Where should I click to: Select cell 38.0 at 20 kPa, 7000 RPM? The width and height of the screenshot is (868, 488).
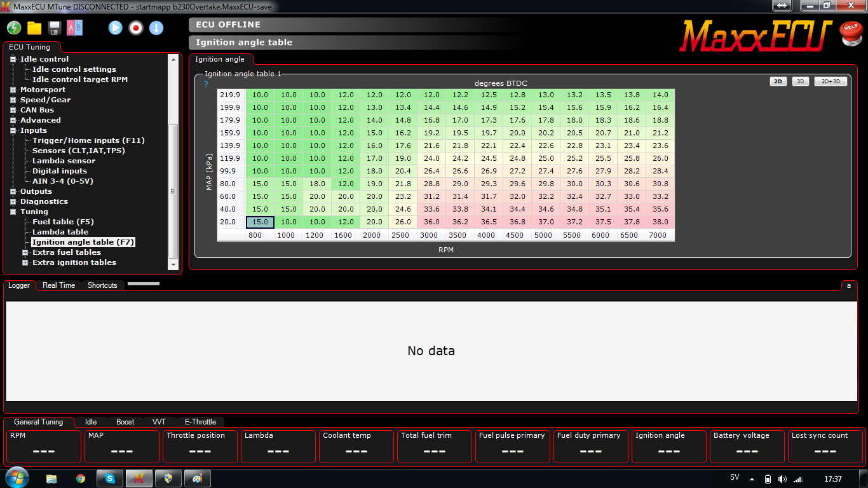coord(660,222)
